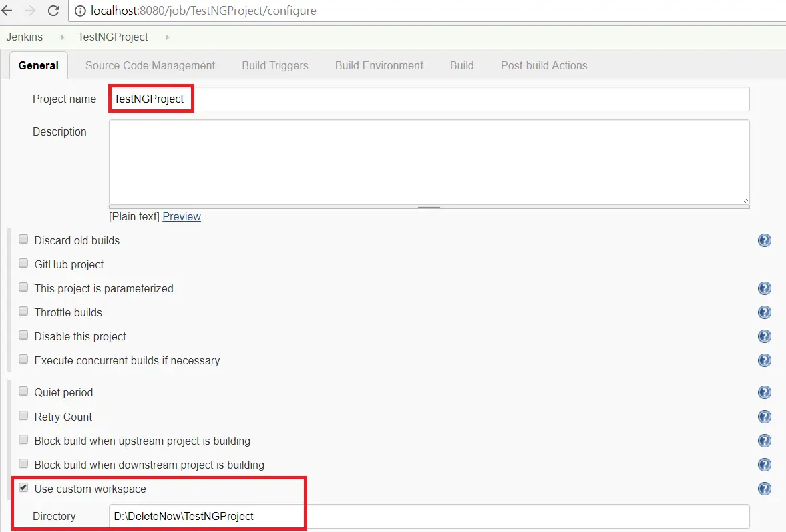Open help for Execute concurrent builds
The width and height of the screenshot is (786, 532).
(765, 360)
